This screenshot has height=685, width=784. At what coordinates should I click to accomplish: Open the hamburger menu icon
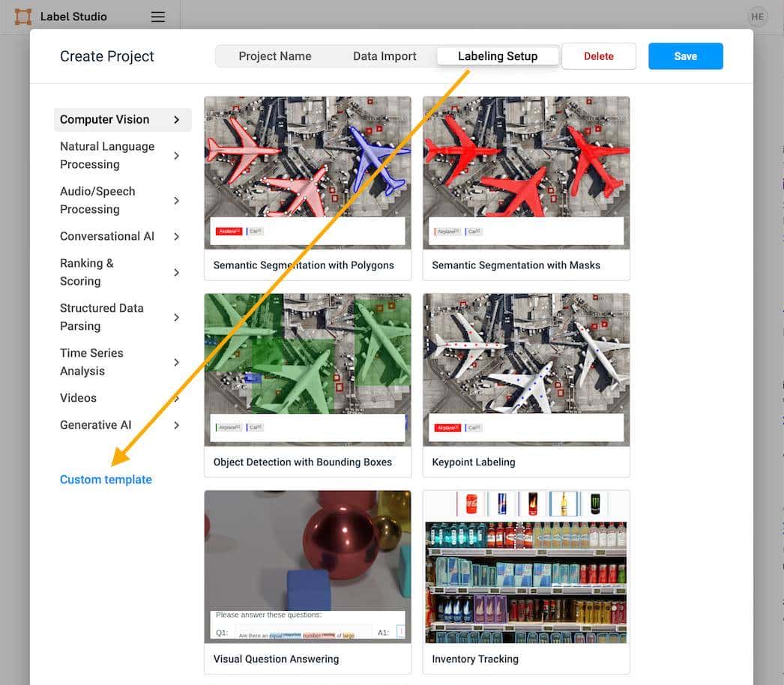coord(157,16)
